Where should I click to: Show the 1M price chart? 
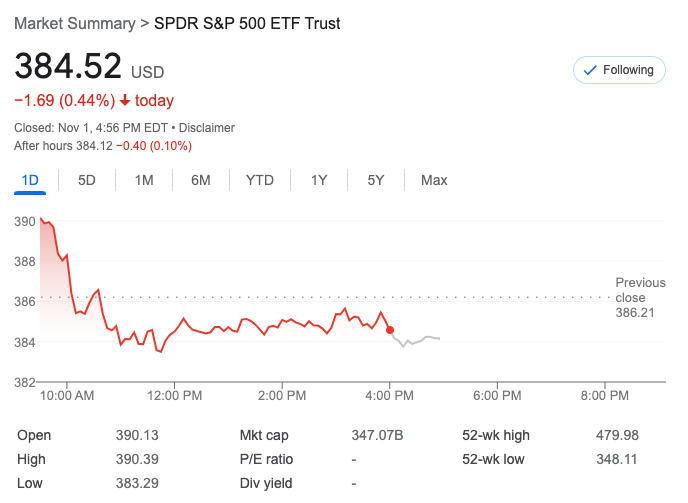point(144,180)
